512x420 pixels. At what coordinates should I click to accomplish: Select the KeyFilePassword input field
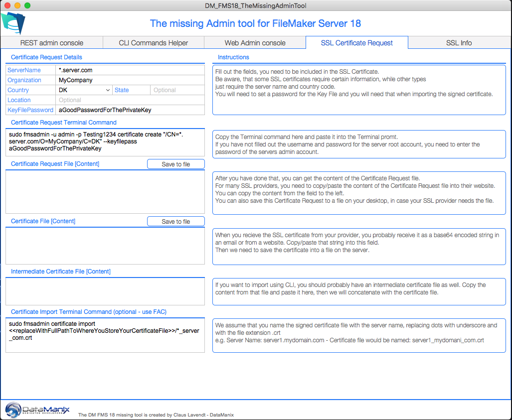[130, 110]
